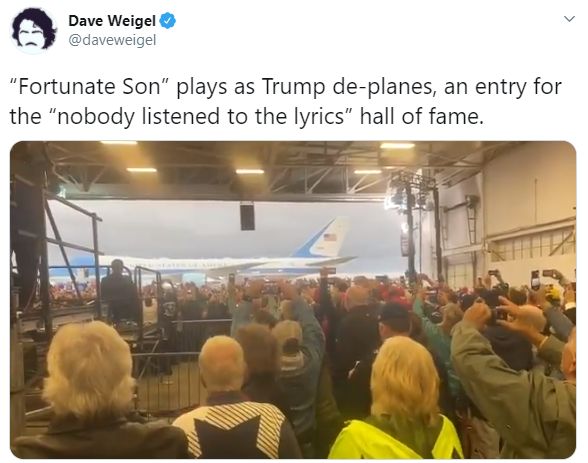This screenshot has height=463, width=588.
Task: Click the "hall of fame" text ending
Action: point(420,116)
